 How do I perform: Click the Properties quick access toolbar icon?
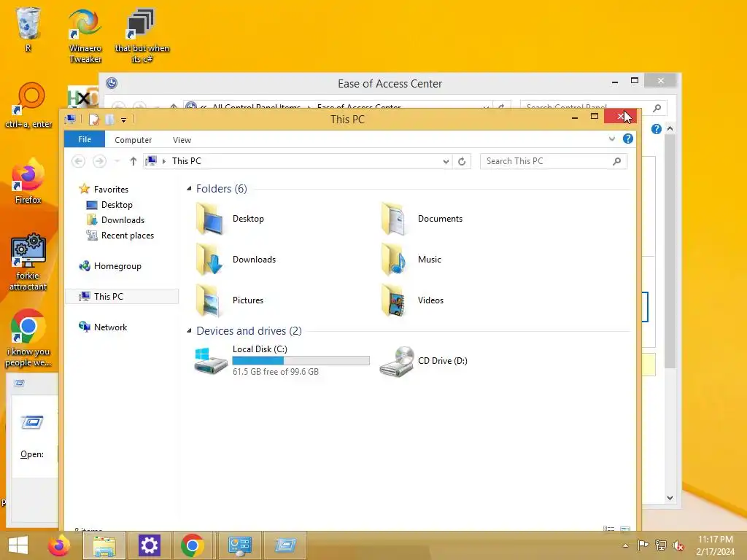[94, 120]
